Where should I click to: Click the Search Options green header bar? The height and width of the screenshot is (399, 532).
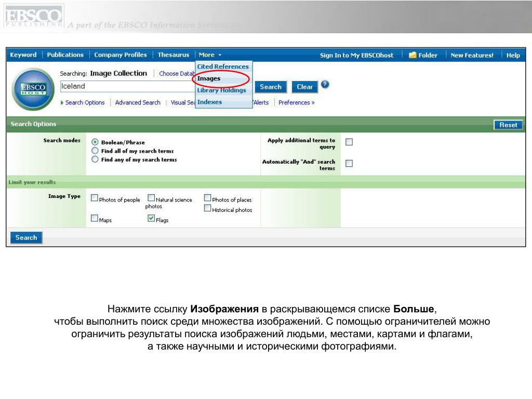pyautogui.click(x=265, y=124)
